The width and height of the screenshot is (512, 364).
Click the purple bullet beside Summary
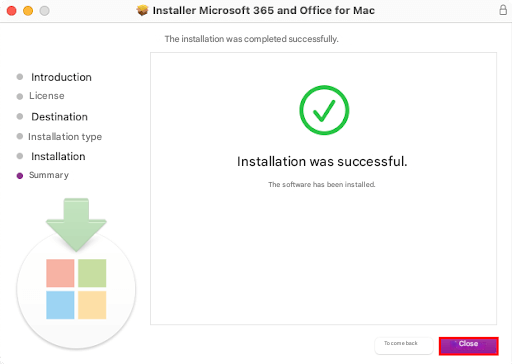tap(20, 176)
